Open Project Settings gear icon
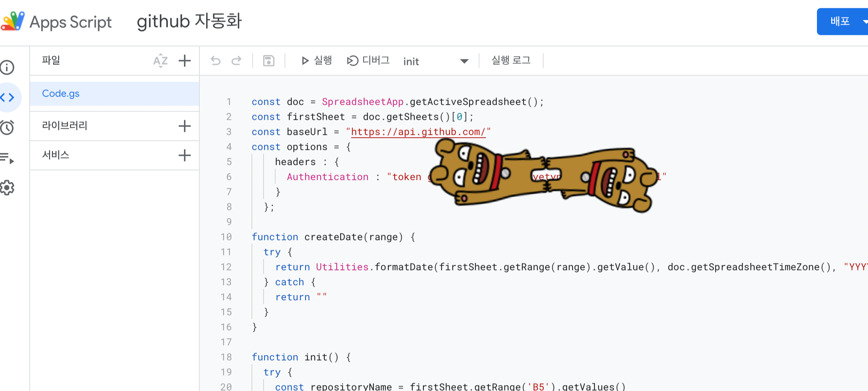The height and width of the screenshot is (391, 868). pos(7,188)
